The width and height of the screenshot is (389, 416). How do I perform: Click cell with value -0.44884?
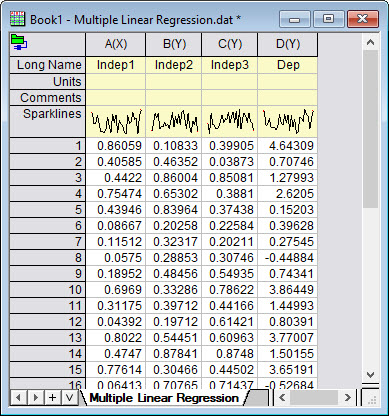click(288, 258)
